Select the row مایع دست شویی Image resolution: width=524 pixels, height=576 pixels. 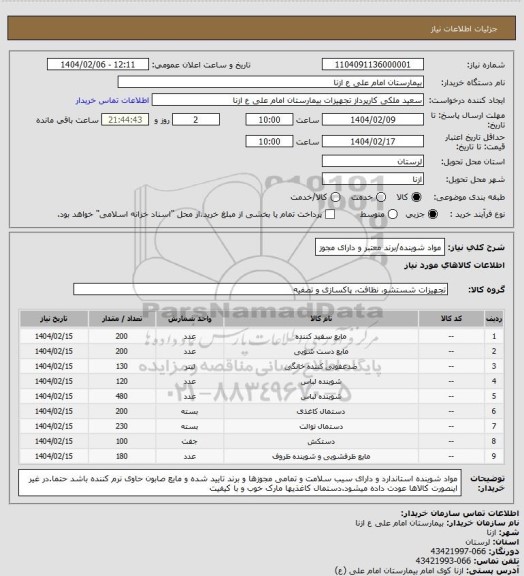(262, 351)
